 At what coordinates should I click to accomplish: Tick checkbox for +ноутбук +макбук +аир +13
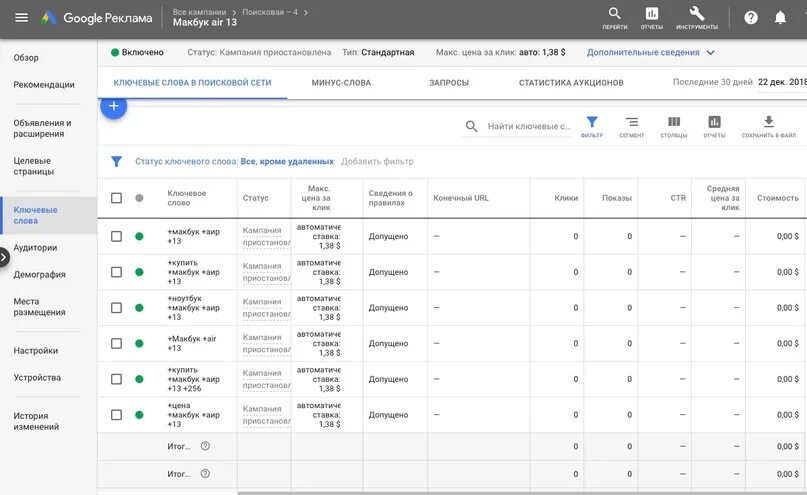point(116,308)
